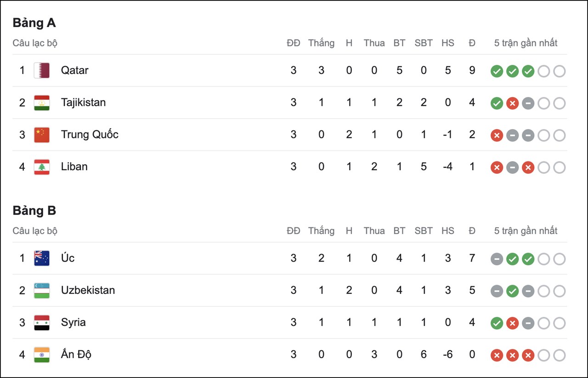Click Qatar's first green win indicator
Screen dimensions: 588x378
(497, 71)
